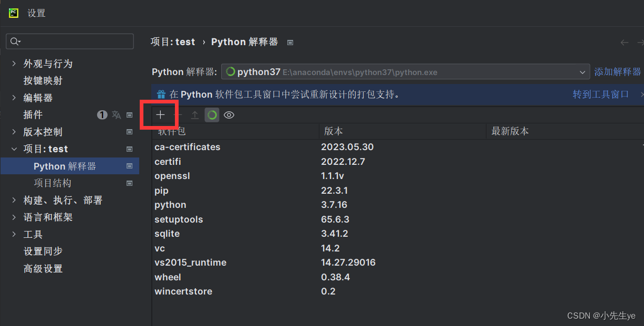Click the 添加解释器 button
Image resolution: width=644 pixels, height=326 pixels.
click(617, 72)
